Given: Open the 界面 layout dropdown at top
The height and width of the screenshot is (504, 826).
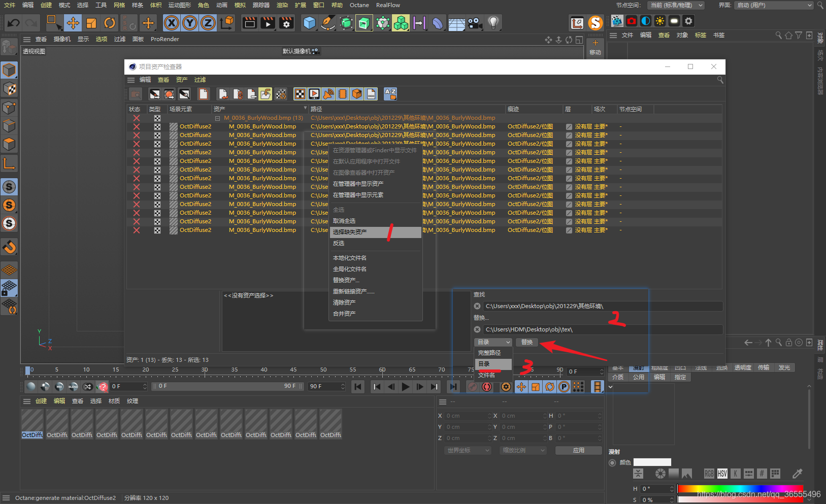Looking at the screenshot, I should click(x=774, y=5).
